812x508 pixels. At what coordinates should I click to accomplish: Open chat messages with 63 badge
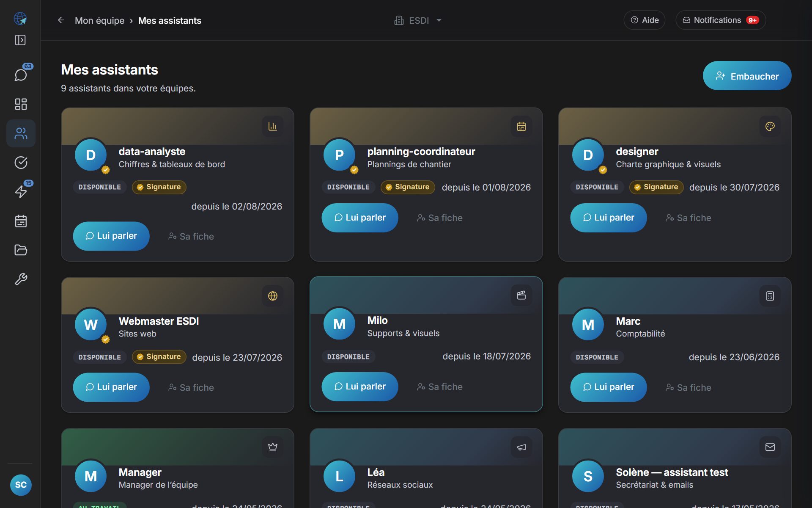(21, 75)
